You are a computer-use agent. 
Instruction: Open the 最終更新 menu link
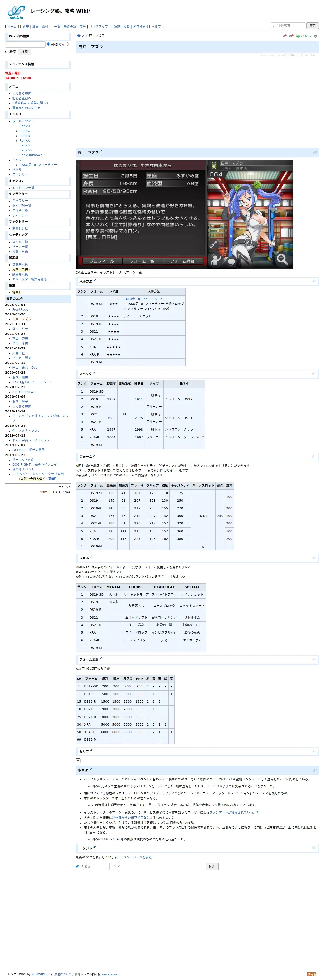click(70, 27)
